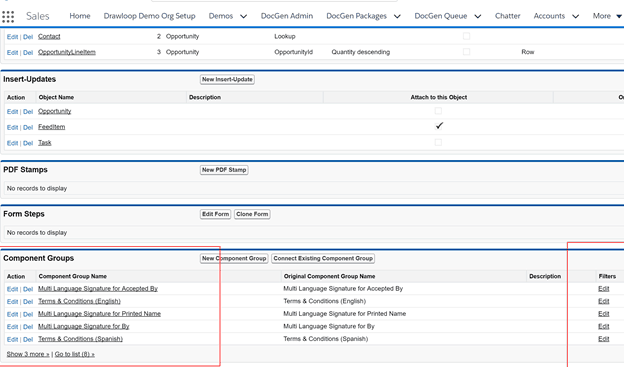The image size is (624, 367).
Task: Edit filters for Multi Language Signature for By
Action: 604,326
